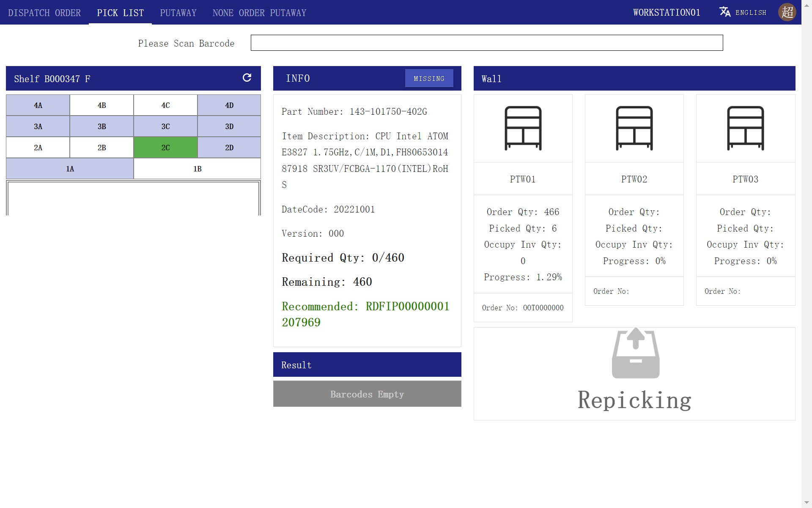Click the Shelf B000347 F header title
This screenshot has height=508, width=812.
(52, 79)
